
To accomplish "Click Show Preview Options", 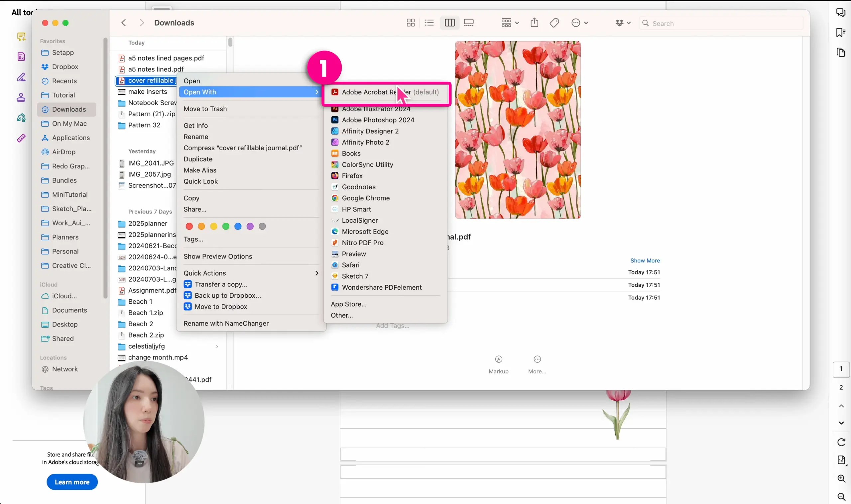I will (x=250, y=256).
